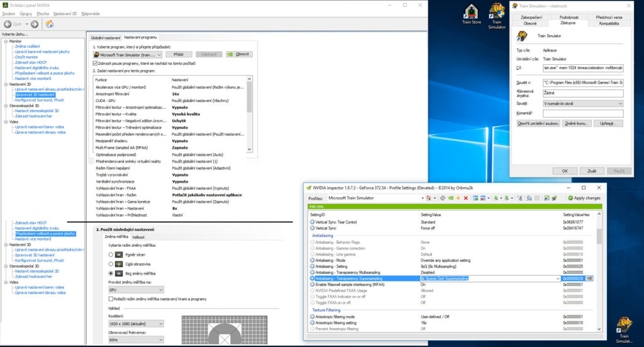Click the refresh profile icon in NVIDIA Inspector
The width and height of the screenshot is (644, 347).
tap(443, 198)
